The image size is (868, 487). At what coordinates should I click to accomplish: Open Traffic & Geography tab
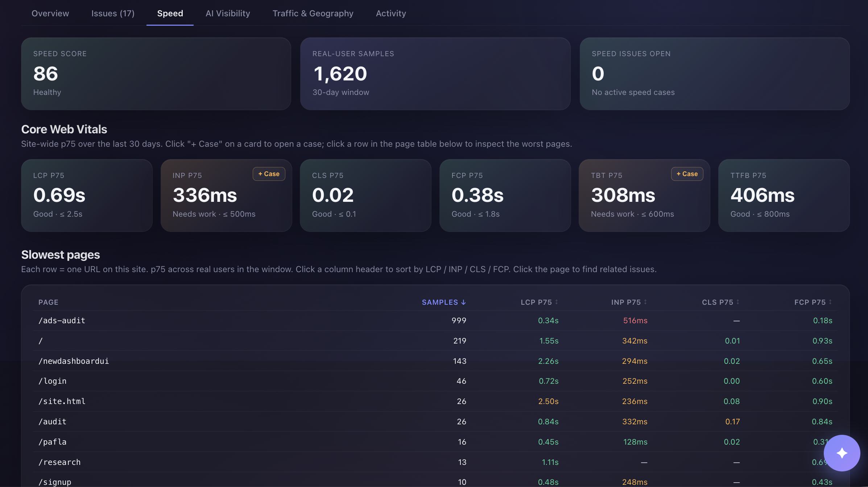click(313, 13)
